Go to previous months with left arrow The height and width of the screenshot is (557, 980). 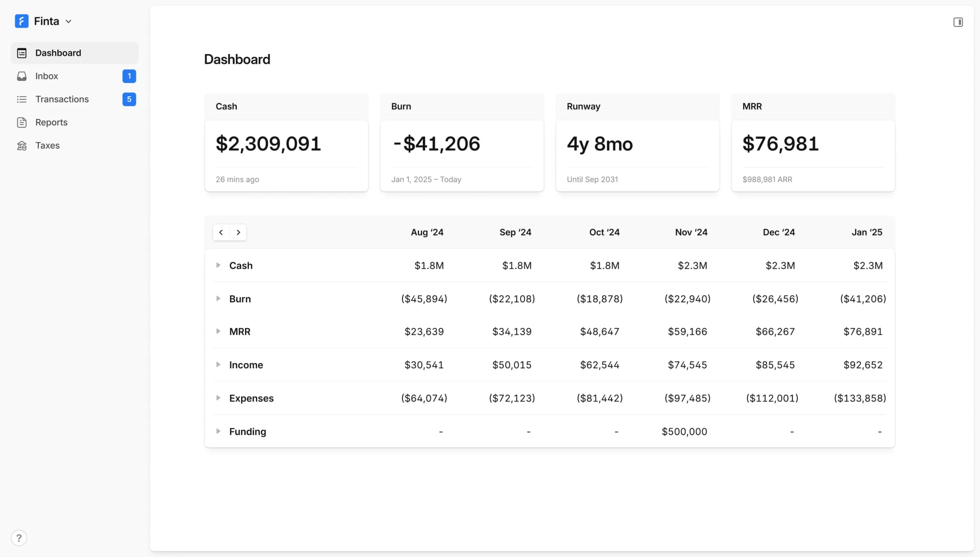point(221,233)
